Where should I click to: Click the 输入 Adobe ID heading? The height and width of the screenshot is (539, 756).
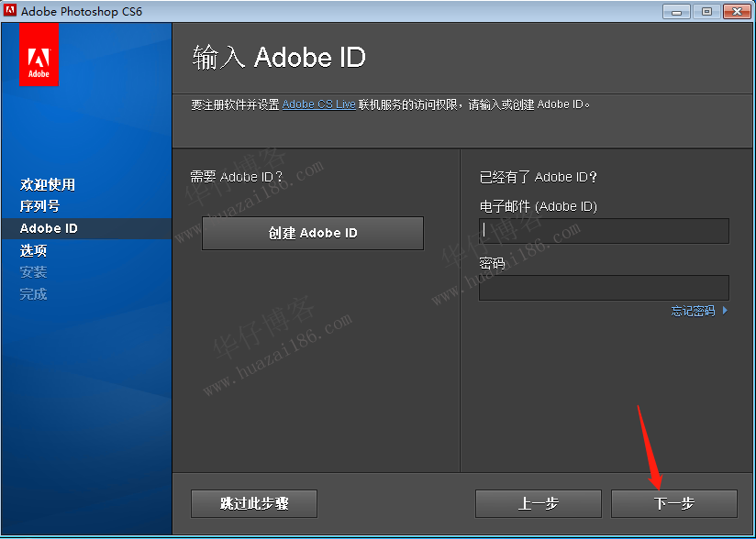pos(279,58)
